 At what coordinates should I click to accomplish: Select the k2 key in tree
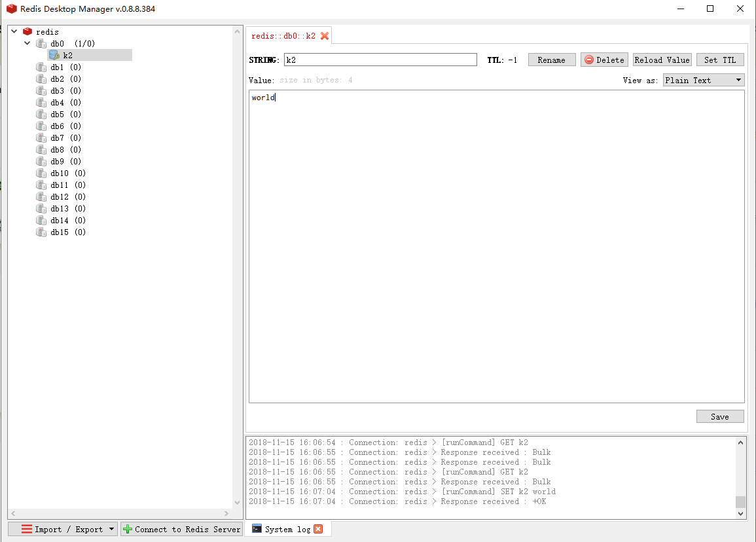tap(90, 56)
